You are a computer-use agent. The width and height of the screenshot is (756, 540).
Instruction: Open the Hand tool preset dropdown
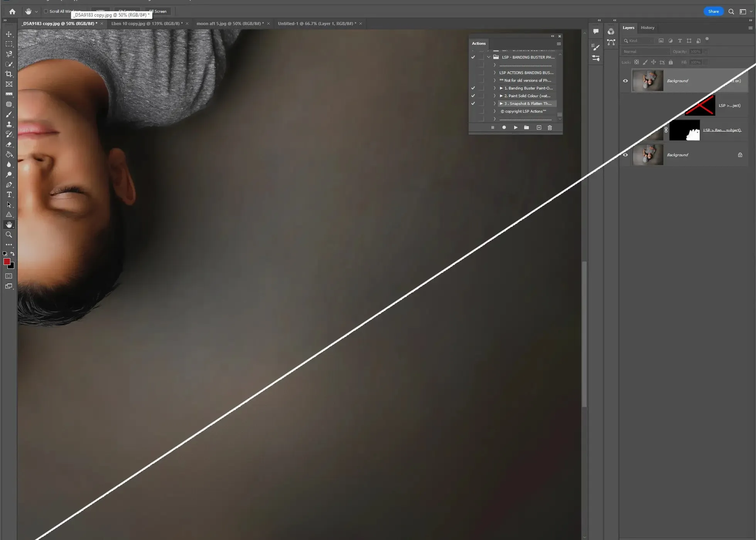point(36,12)
